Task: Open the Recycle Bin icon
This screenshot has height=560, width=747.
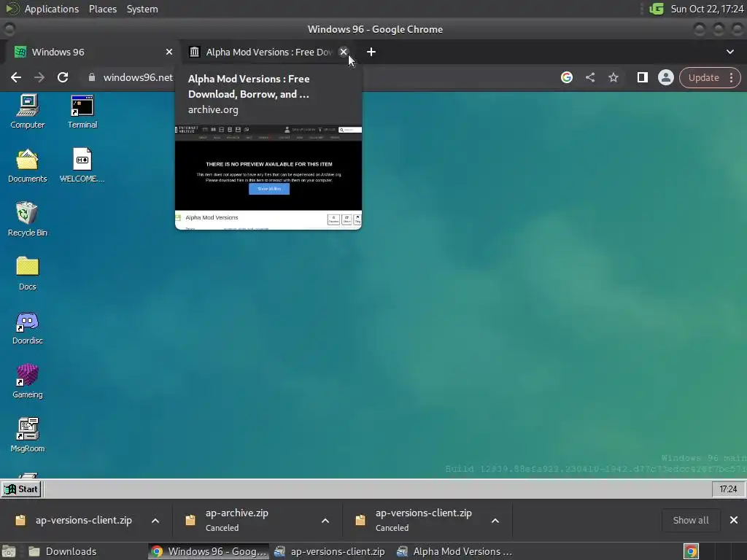Action: coord(28,219)
